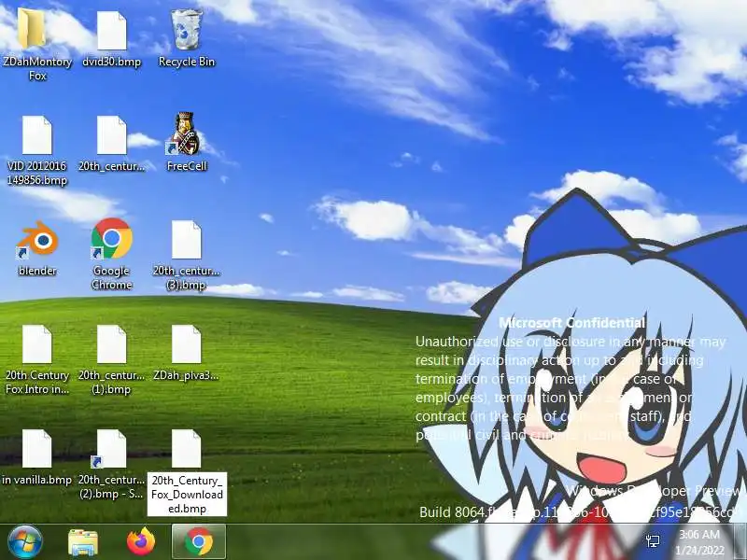Select the dvid30.bmp file icon

pyautogui.click(x=111, y=31)
